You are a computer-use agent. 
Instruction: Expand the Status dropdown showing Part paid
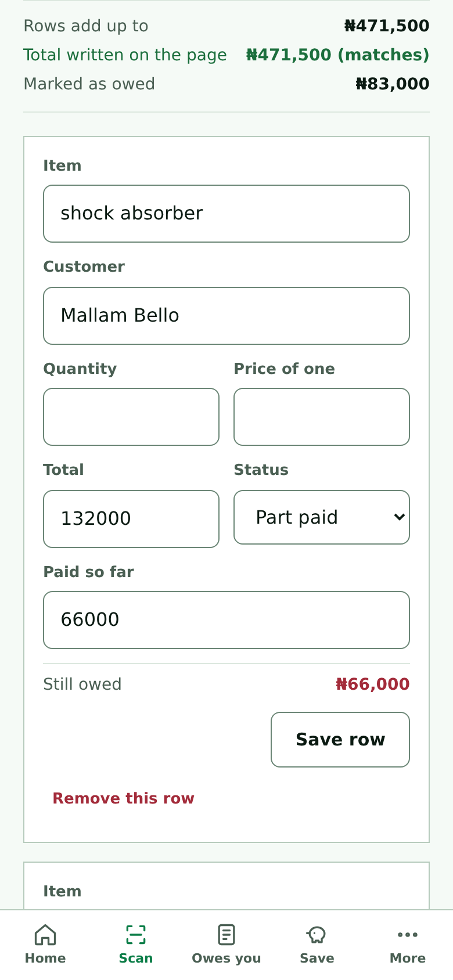(x=322, y=517)
